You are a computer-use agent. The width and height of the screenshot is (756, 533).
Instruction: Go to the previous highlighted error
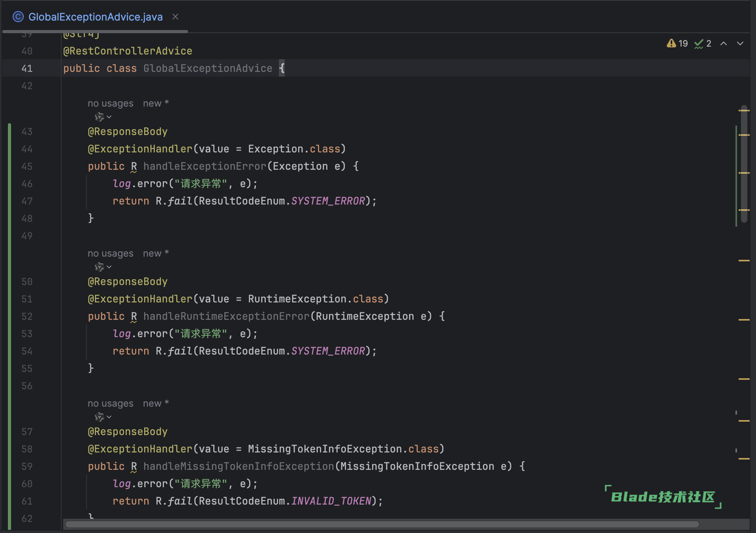click(724, 43)
